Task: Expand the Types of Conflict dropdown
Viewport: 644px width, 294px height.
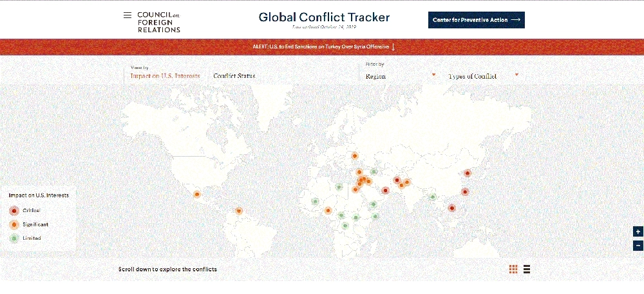Action: 483,76
